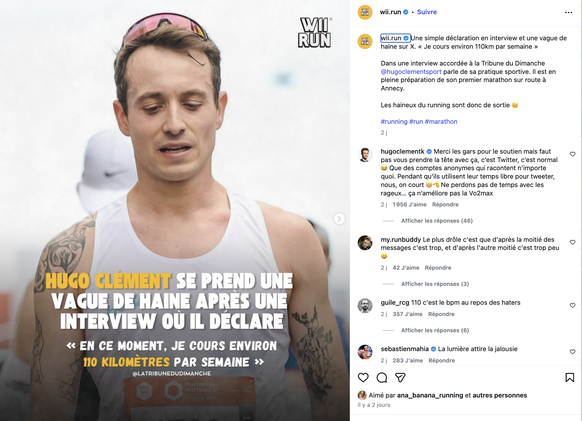Image resolution: width=582 pixels, height=421 pixels.
Task: Reply to sebastienmahia's comment
Action: tap(441, 360)
